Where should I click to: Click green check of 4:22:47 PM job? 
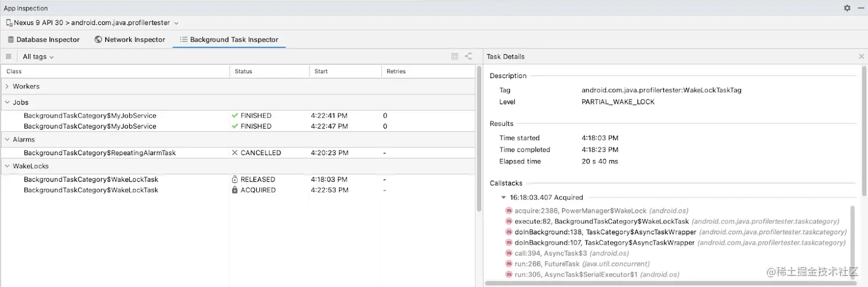point(235,126)
